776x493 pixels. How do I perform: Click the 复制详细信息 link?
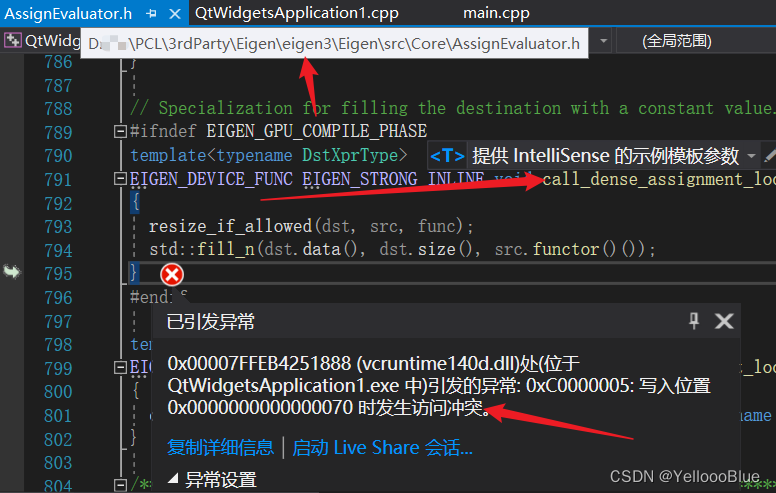[x=220, y=447]
